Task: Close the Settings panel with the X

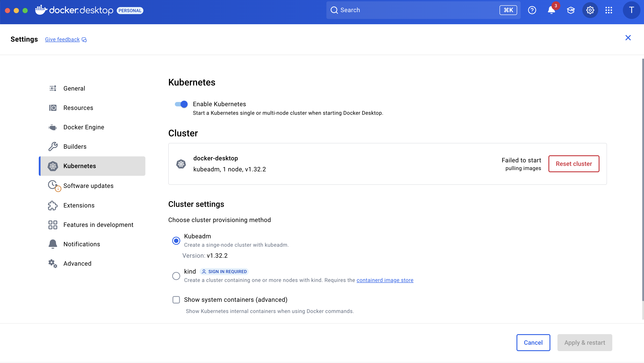Action: click(x=628, y=38)
